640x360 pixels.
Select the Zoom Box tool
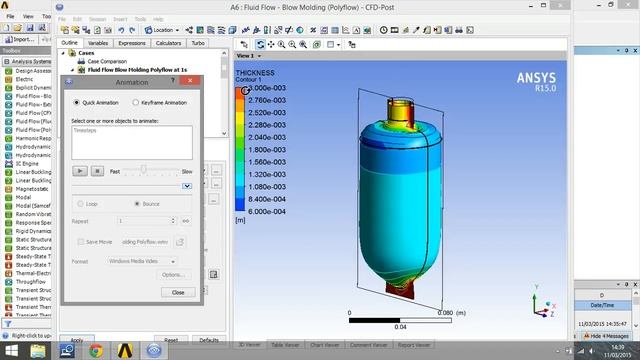292,44
